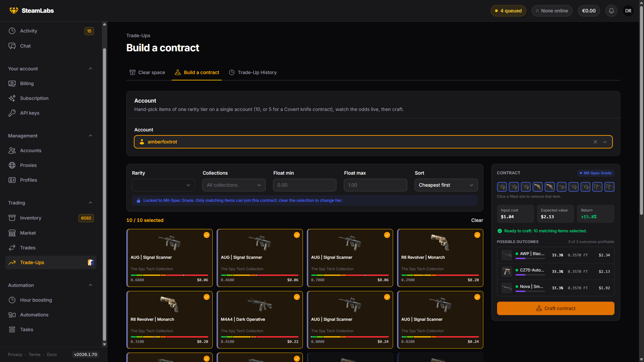Open the Terms link

pyautogui.click(x=35, y=355)
